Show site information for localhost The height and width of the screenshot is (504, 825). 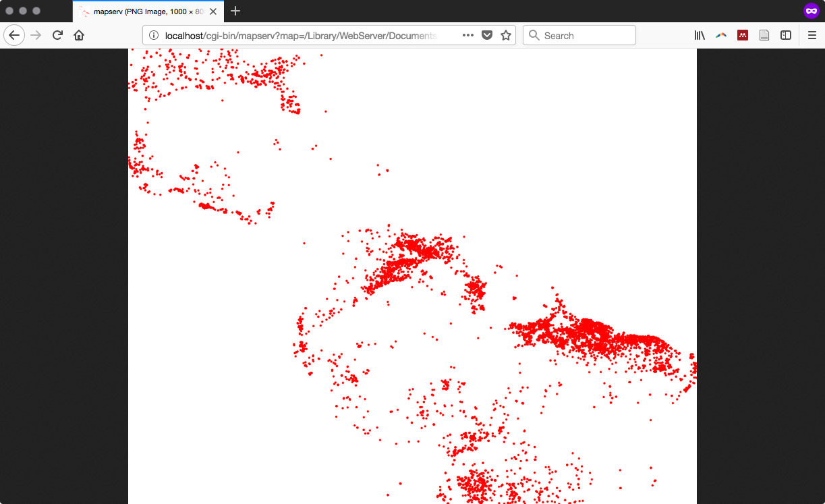(153, 36)
